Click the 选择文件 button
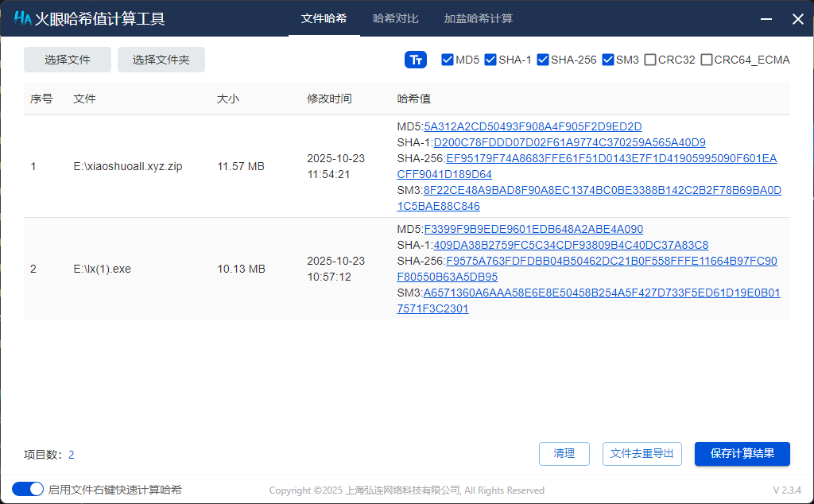The height and width of the screenshot is (504, 814). [x=67, y=60]
